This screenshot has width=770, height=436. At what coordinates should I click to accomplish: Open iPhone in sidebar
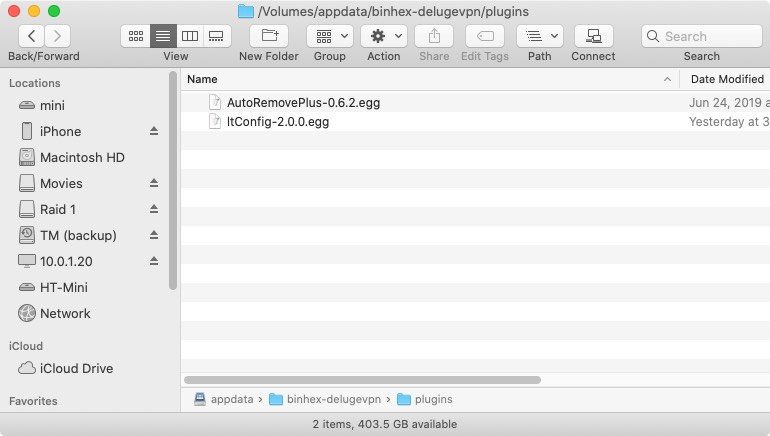coord(60,132)
